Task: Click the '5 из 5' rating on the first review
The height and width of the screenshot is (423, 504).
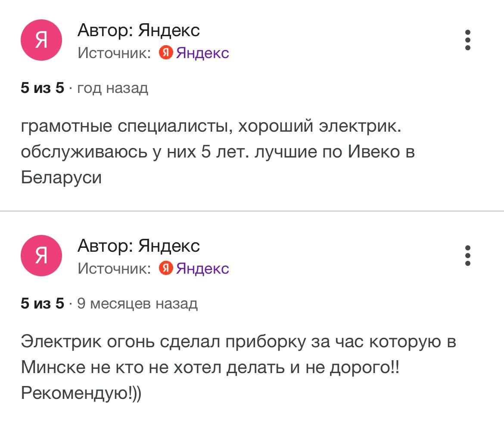Action: [42, 88]
